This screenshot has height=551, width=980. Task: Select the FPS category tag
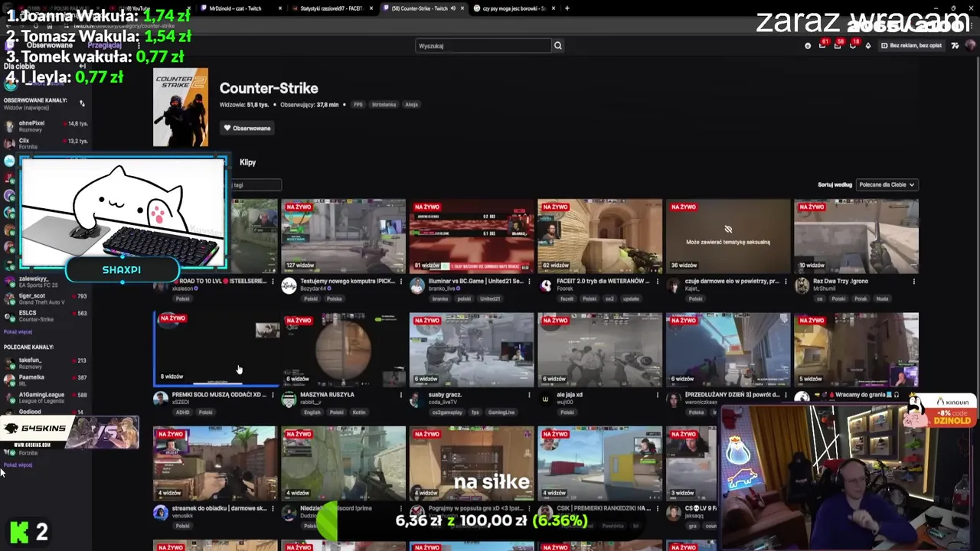pos(358,105)
